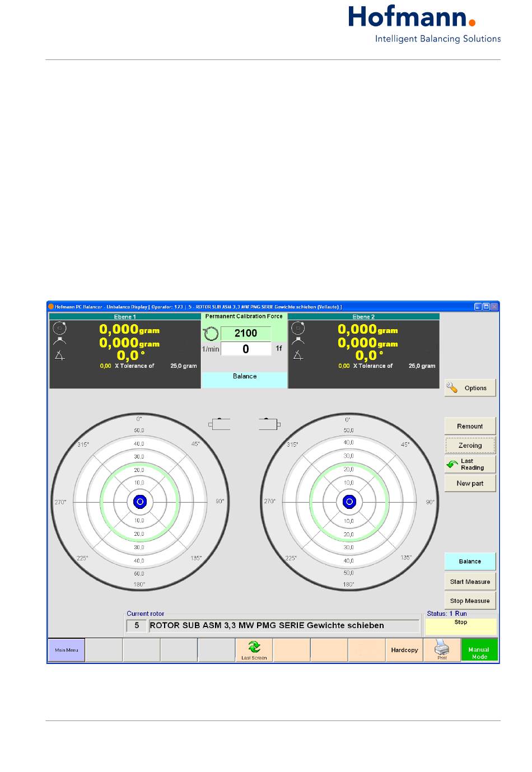Click Ebene 2 unbalance circle icon
532x772 pixels.
pyautogui.click(x=298, y=328)
